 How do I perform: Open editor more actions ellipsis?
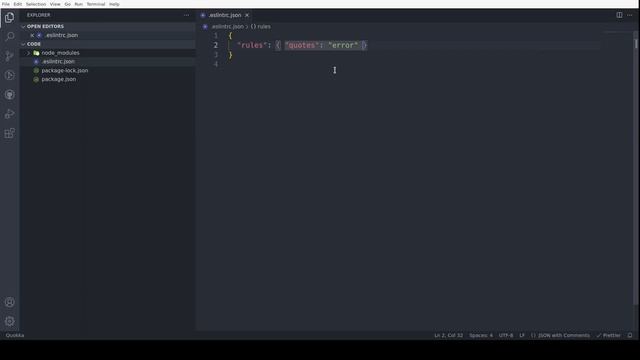pos(630,15)
